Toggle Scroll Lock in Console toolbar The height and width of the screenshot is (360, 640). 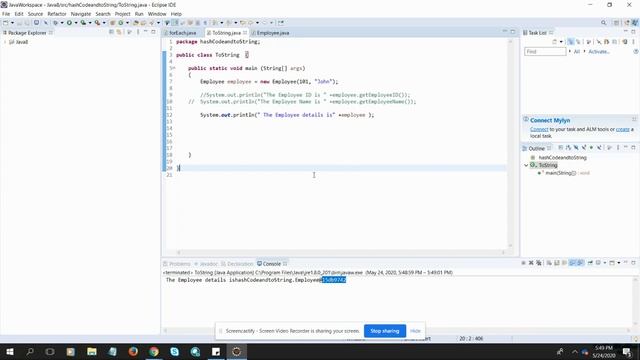pyautogui.click(x=557, y=263)
